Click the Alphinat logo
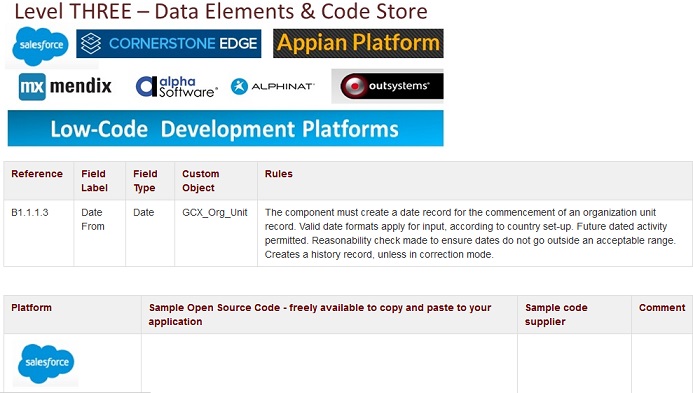693x393 pixels. 273,86
